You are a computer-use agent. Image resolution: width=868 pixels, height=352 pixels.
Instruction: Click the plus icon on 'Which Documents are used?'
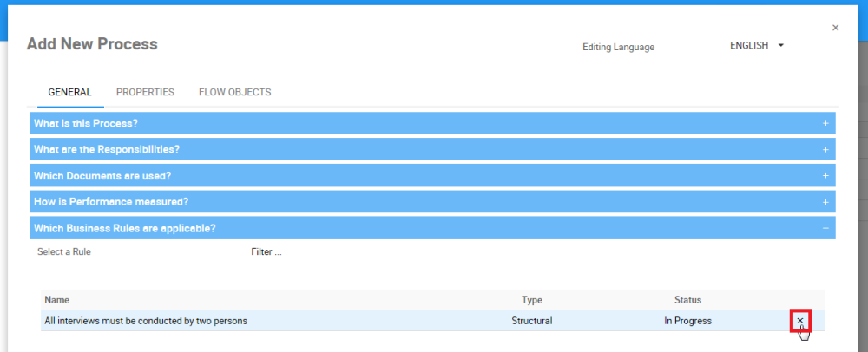(825, 175)
